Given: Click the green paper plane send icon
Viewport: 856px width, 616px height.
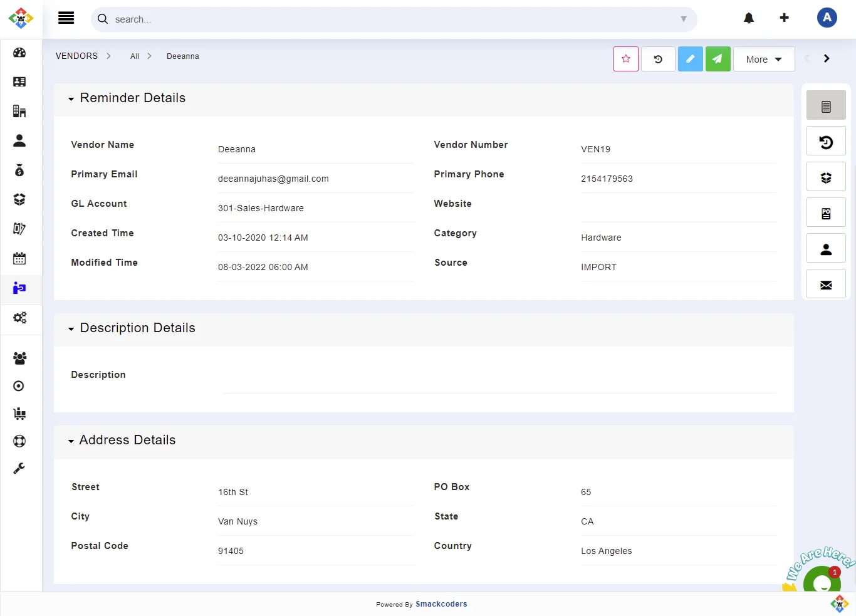Looking at the screenshot, I should (718, 59).
